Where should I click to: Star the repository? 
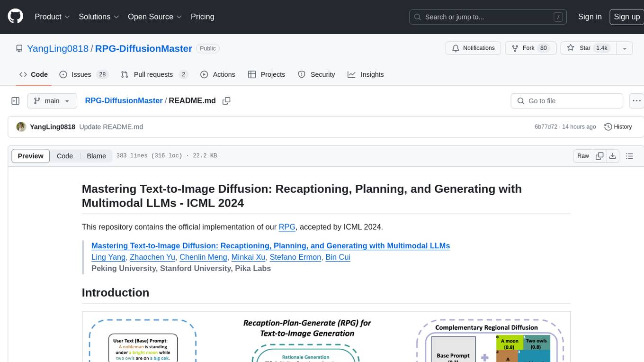click(x=588, y=48)
